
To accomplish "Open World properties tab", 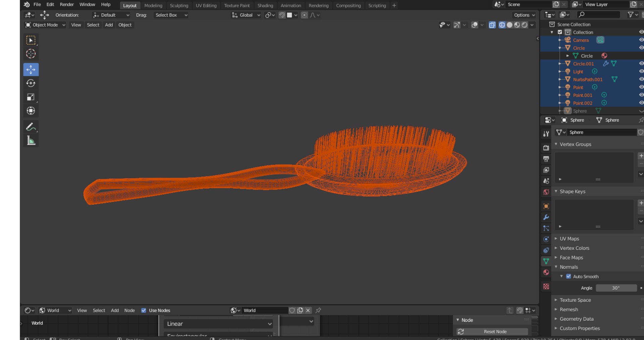I will (546, 192).
